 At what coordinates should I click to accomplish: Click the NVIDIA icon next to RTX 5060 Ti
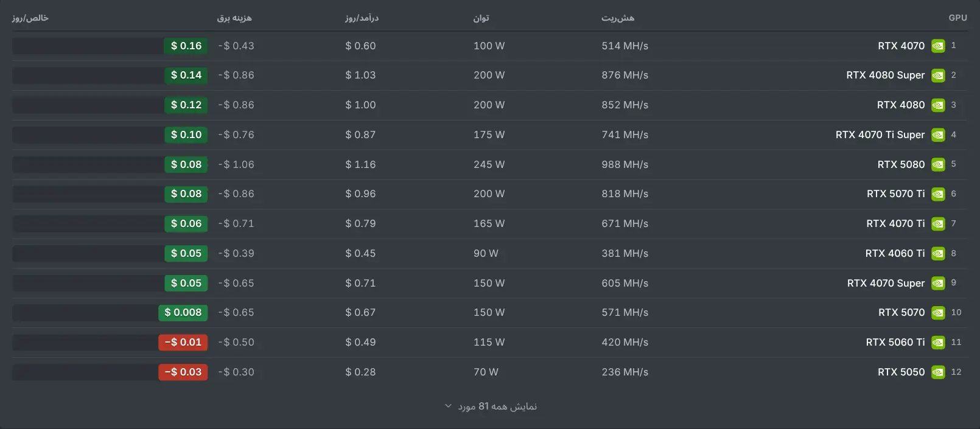(x=938, y=342)
